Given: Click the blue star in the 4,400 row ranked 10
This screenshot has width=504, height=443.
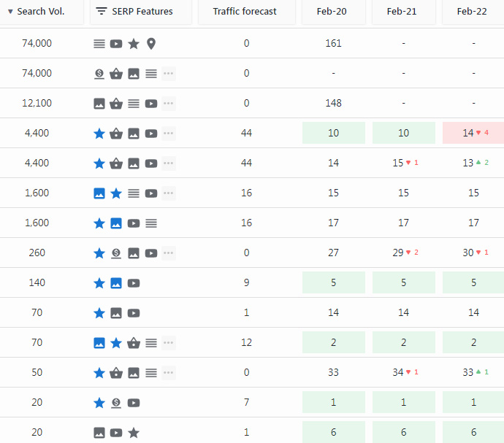Looking at the screenshot, I should click(99, 134).
